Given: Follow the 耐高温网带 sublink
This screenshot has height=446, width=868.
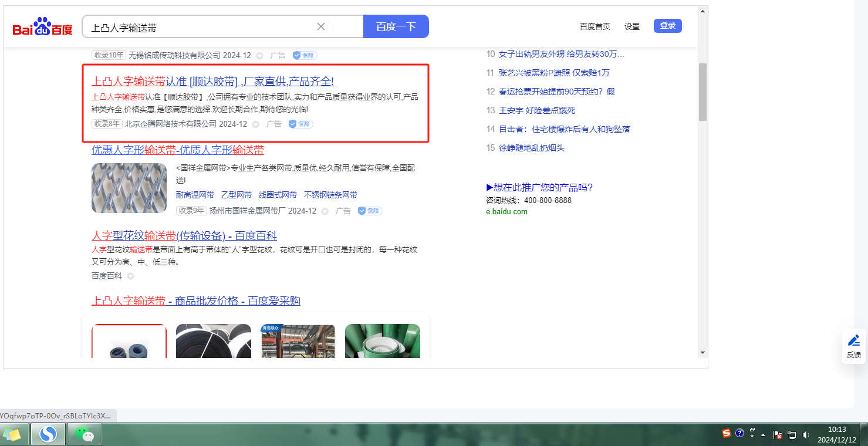Looking at the screenshot, I should (195, 195).
